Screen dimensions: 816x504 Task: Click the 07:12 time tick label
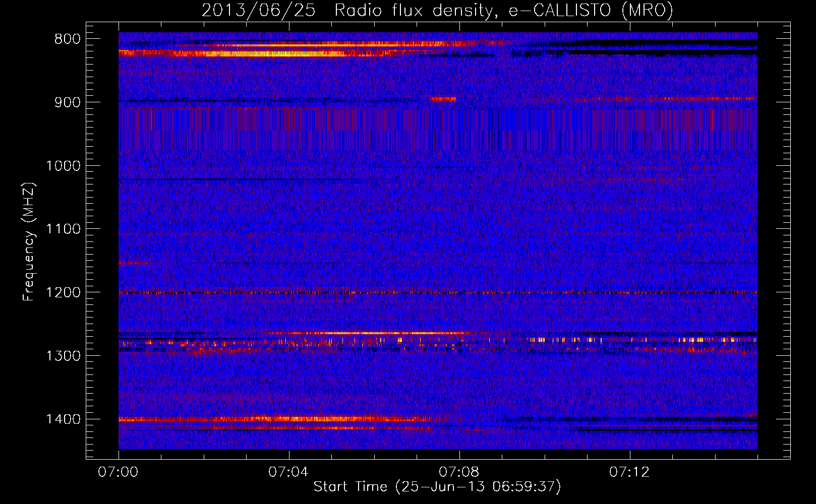(629, 472)
